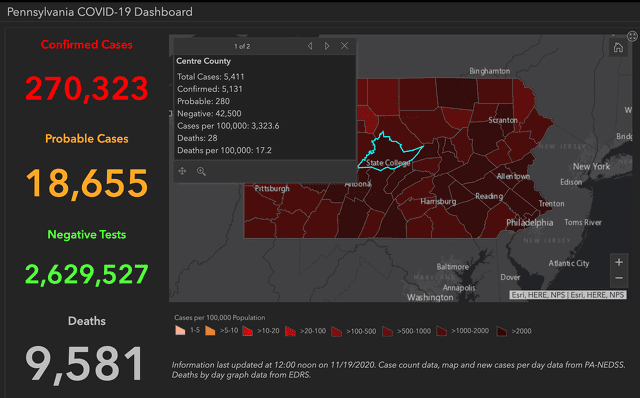Click the Esri, HERE, NPS attribution
Image resolution: width=640 pixels, height=398 pixels.
click(568, 295)
